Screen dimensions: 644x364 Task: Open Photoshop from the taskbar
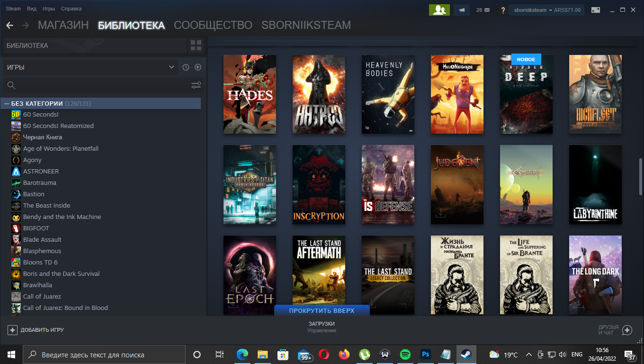click(x=425, y=355)
